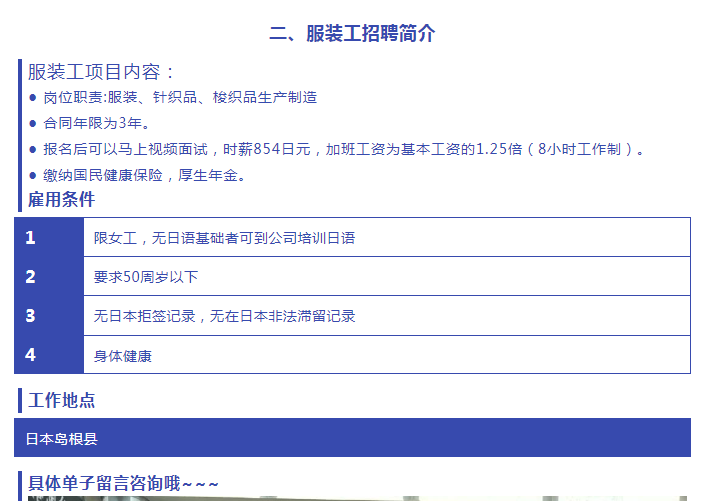This screenshot has height=501, width=707.
Task: Select the 缴纳国民健康保险 bullet line
Action: 144,175
